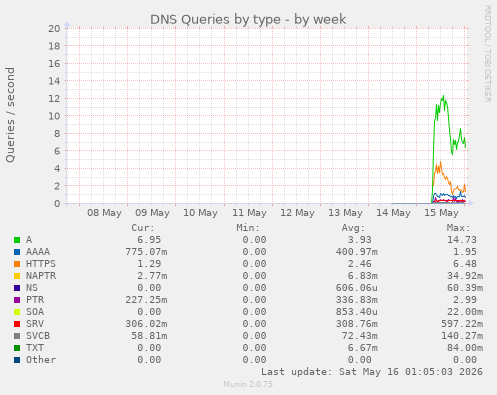497x395 pixels.
Task: Click the A average value 3.93
Action: pyautogui.click(x=360, y=240)
